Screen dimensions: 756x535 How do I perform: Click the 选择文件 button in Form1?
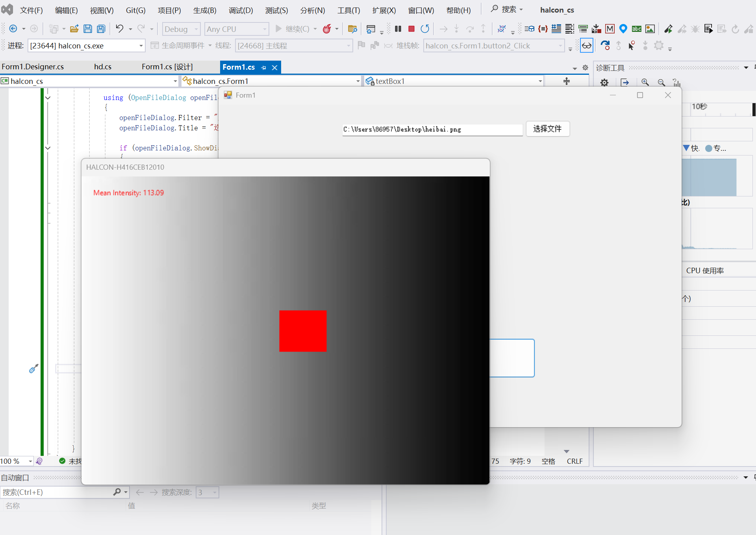tap(547, 129)
